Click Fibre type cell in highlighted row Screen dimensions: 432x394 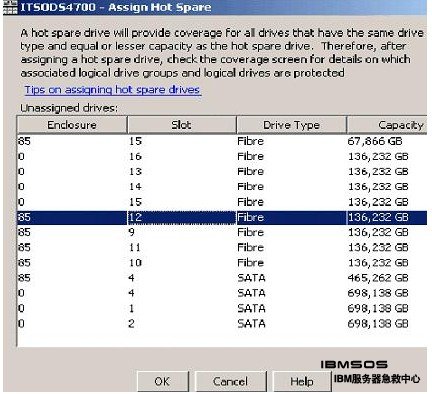tap(291, 217)
